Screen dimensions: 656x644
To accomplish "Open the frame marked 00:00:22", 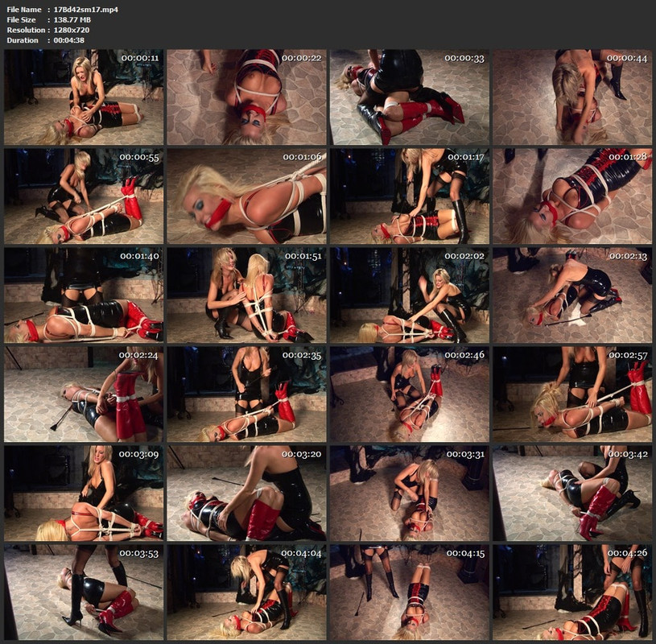I will [246, 97].
